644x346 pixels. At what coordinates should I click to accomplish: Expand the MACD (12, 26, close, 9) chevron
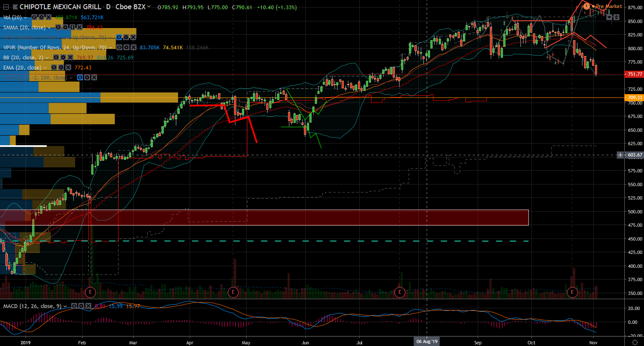65,306
